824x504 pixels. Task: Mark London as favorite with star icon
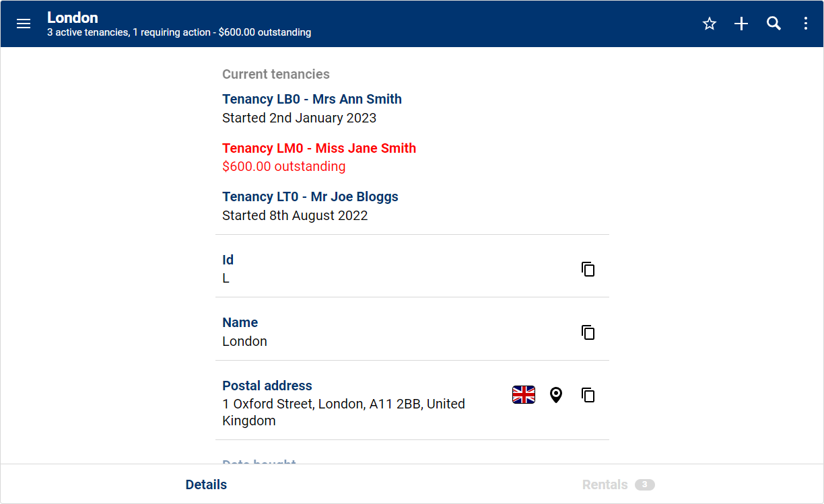point(709,24)
